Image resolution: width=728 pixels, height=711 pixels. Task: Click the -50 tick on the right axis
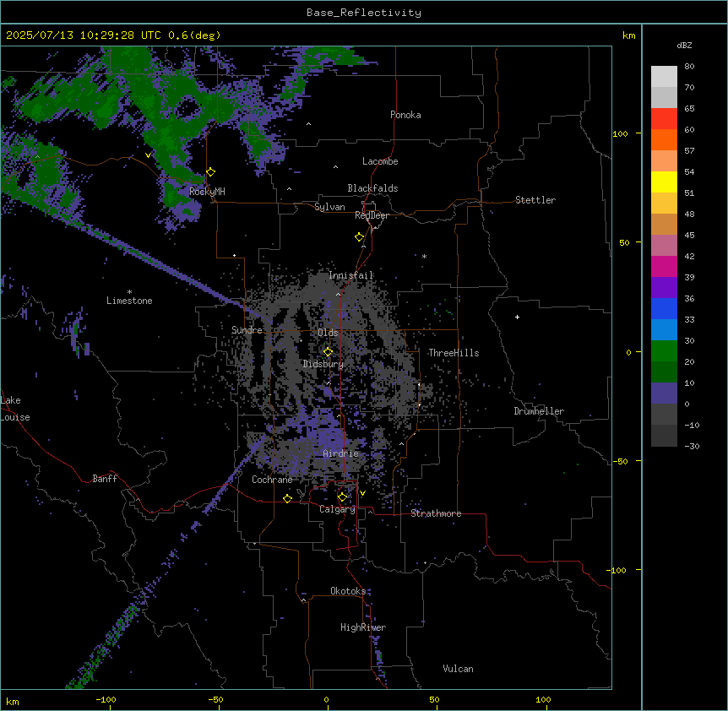click(x=620, y=461)
